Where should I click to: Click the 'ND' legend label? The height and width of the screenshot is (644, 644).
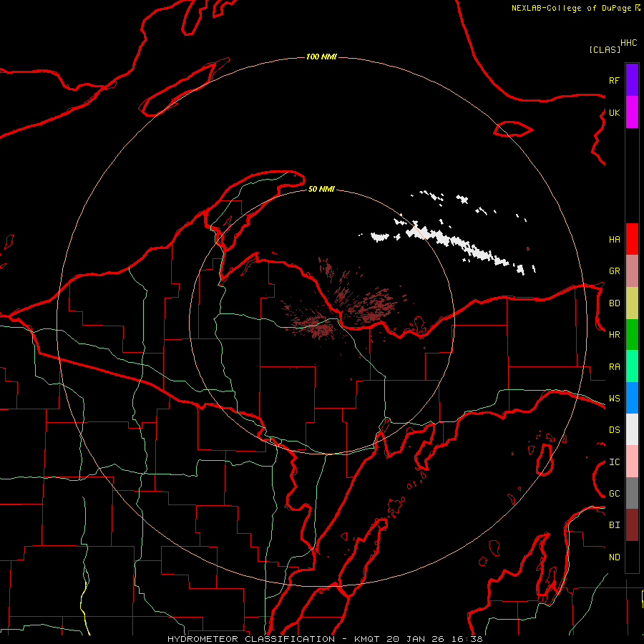[x=614, y=557]
